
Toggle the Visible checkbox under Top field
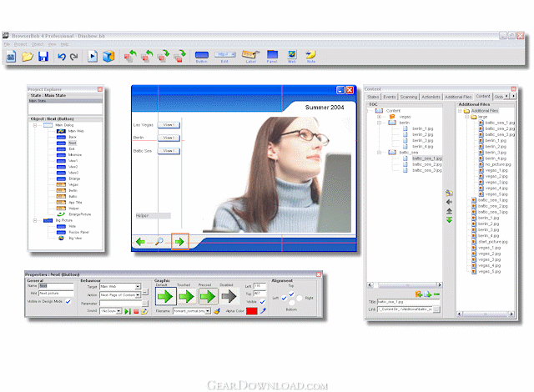pyautogui.click(x=262, y=301)
